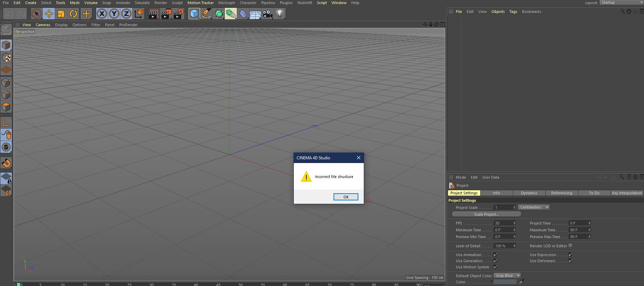This screenshot has height=286, width=644.
Task: Switch to Model mode in sidebar
Action: tap(6, 45)
